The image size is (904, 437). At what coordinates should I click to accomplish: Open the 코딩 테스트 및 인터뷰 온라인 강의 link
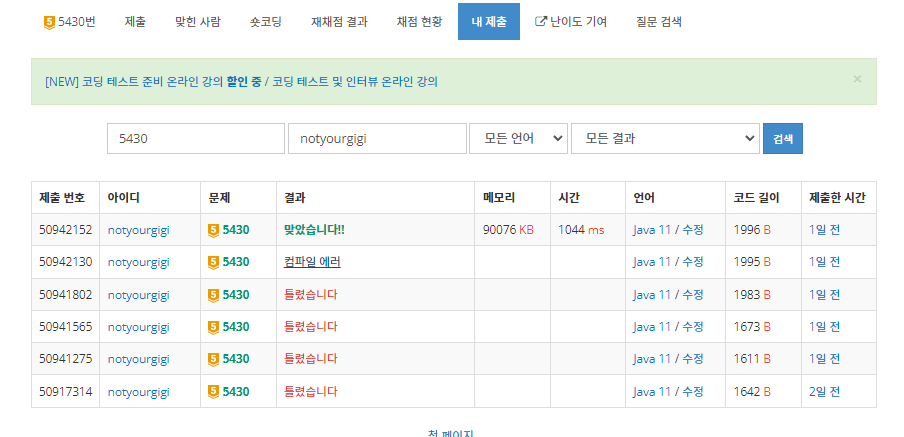355,82
